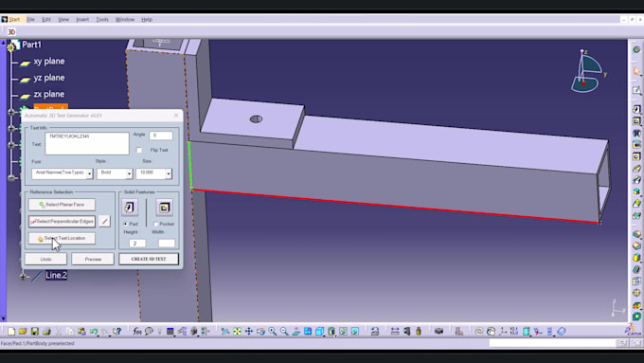Image resolution: width=644 pixels, height=363 pixels.
Task: Select the xy plane in the tree
Action: coord(49,62)
